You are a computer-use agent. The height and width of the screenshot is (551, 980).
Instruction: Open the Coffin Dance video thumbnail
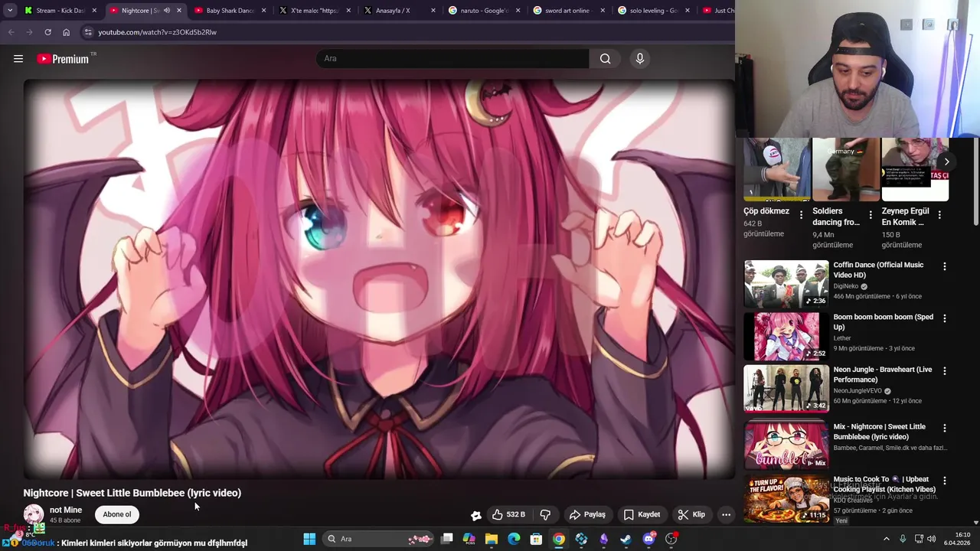pos(786,284)
